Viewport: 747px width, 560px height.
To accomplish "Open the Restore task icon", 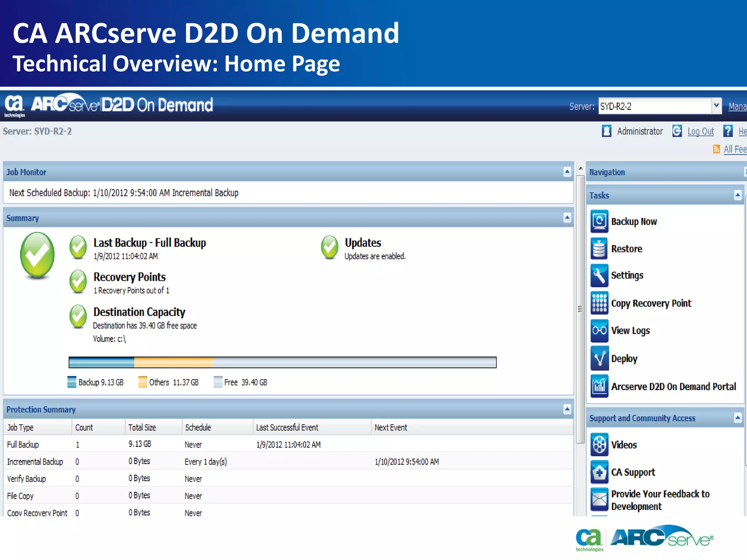I will click(599, 249).
